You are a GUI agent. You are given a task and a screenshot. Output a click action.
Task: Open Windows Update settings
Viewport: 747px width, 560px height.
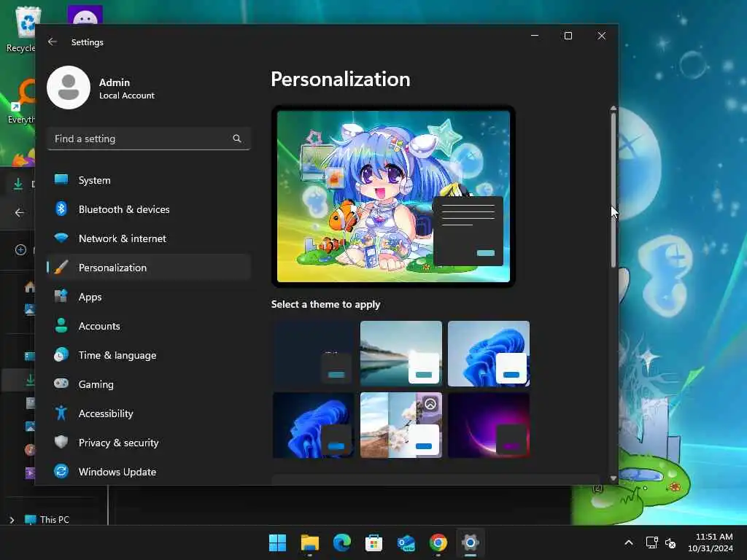click(149, 472)
